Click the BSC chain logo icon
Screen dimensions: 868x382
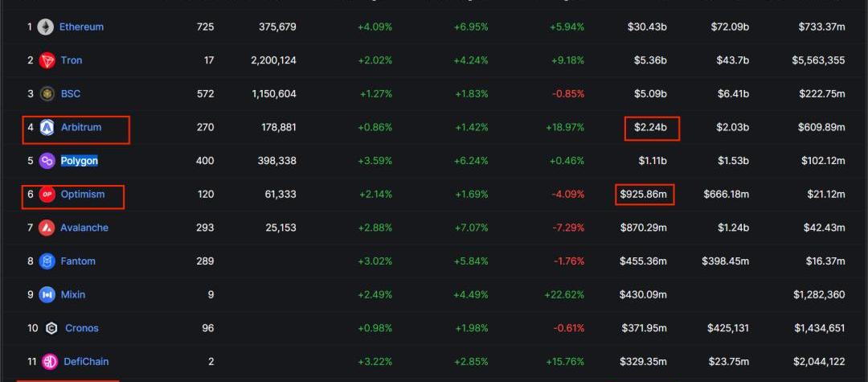[x=47, y=94]
